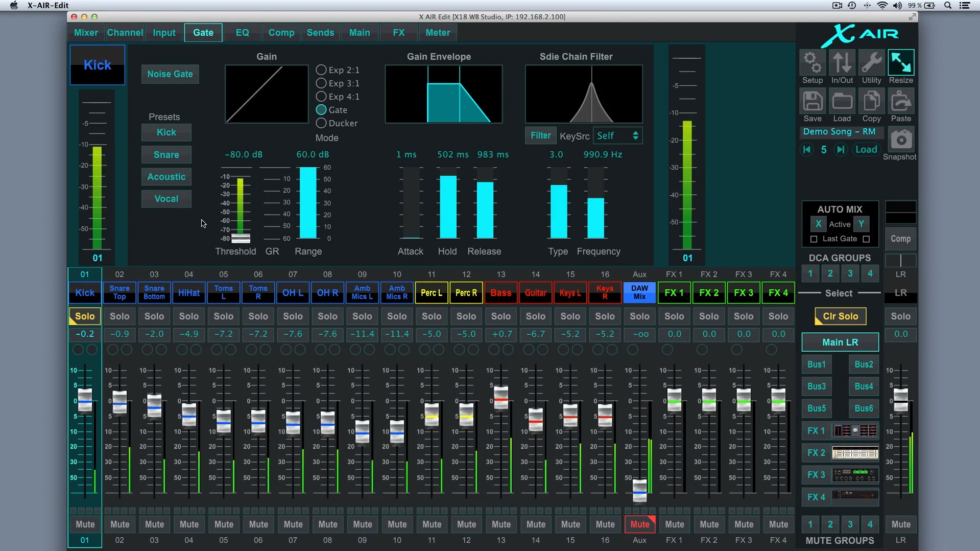Click the Time Machine menu bar icon
The width and height of the screenshot is (980, 551).
click(x=852, y=5)
